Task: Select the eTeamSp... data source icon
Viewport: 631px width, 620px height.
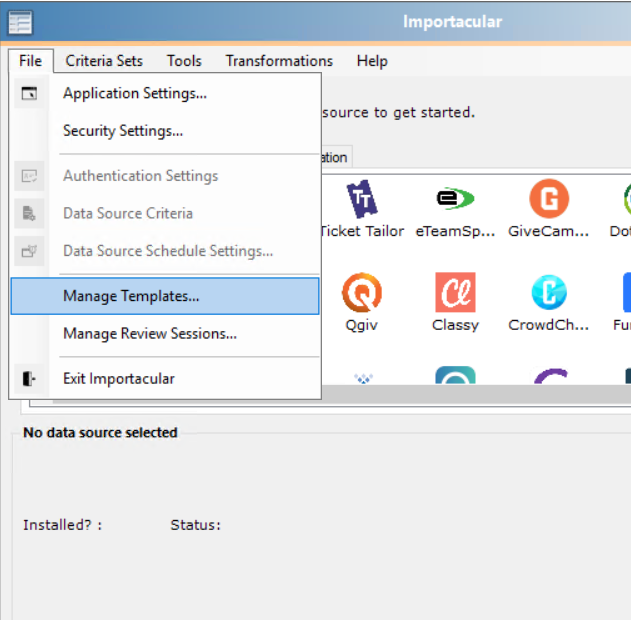Action: 455,198
